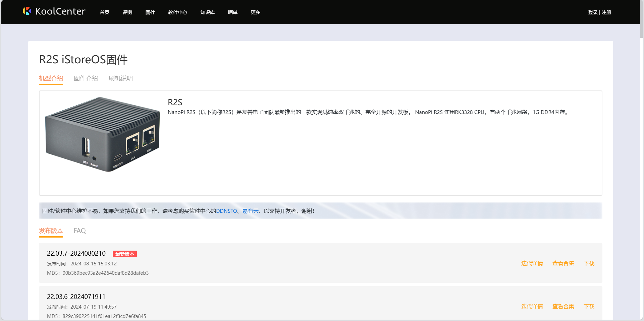Select the 机型介绍 tab
This screenshot has width=644, height=321.
coord(51,78)
